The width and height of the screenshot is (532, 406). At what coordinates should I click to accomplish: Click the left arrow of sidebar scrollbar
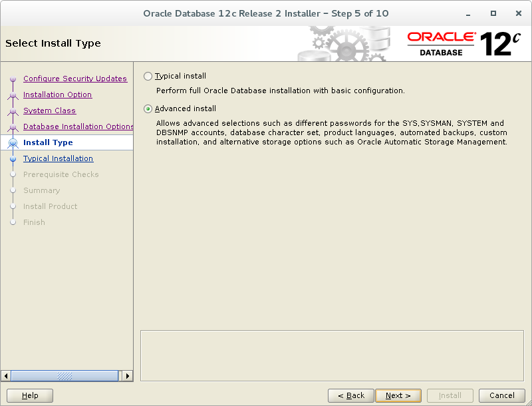click(x=6, y=376)
